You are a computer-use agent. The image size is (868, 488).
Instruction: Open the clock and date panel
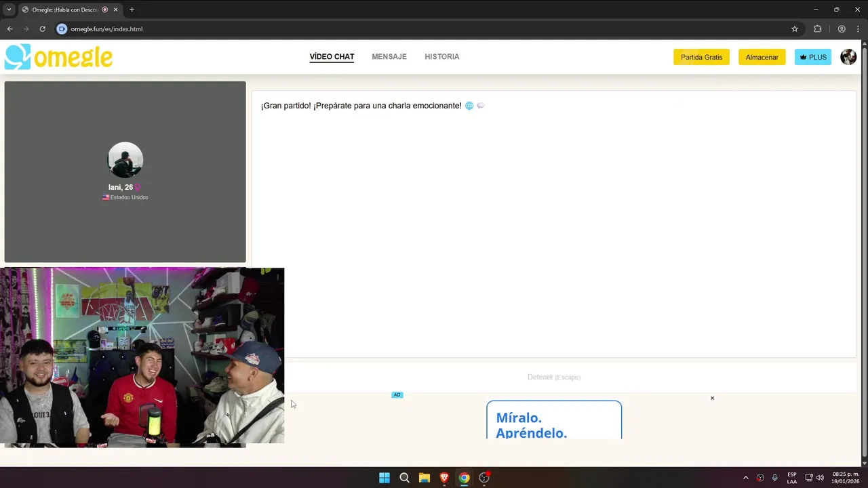pos(846,478)
